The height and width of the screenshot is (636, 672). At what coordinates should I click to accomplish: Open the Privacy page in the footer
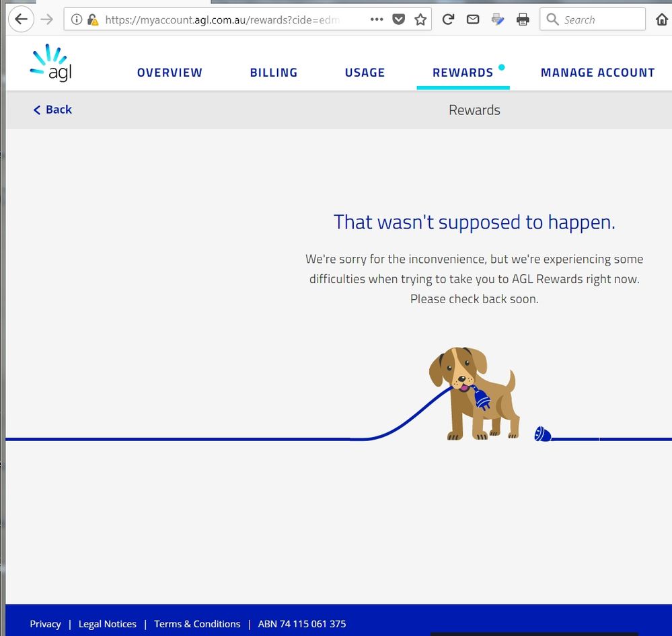pyautogui.click(x=45, y=624)
